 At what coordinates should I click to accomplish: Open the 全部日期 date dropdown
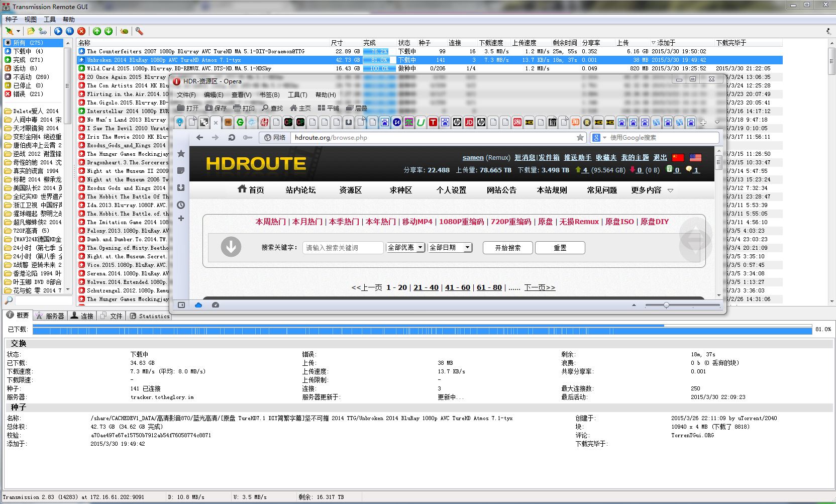pos(467,247)
